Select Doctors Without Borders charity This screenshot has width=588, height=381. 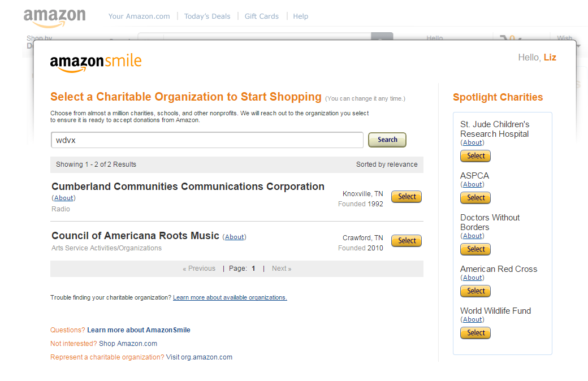(x=475, y=249)
